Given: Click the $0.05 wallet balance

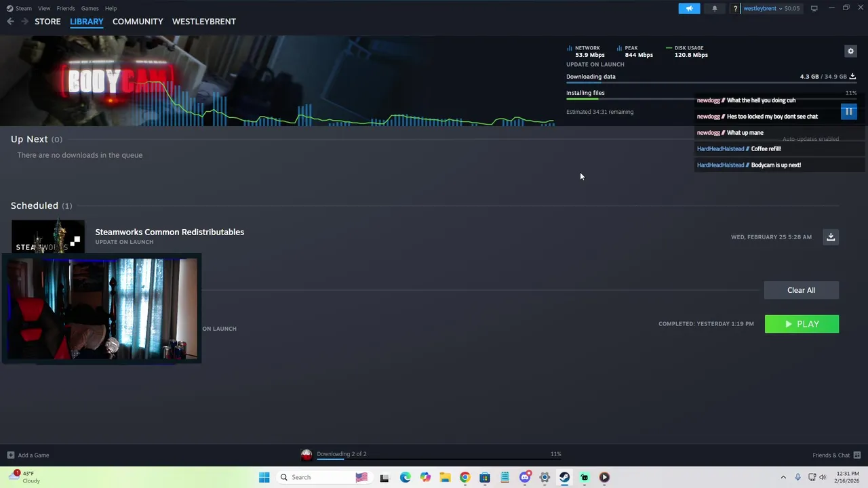Looking at the screenshot, I should 791,8.
